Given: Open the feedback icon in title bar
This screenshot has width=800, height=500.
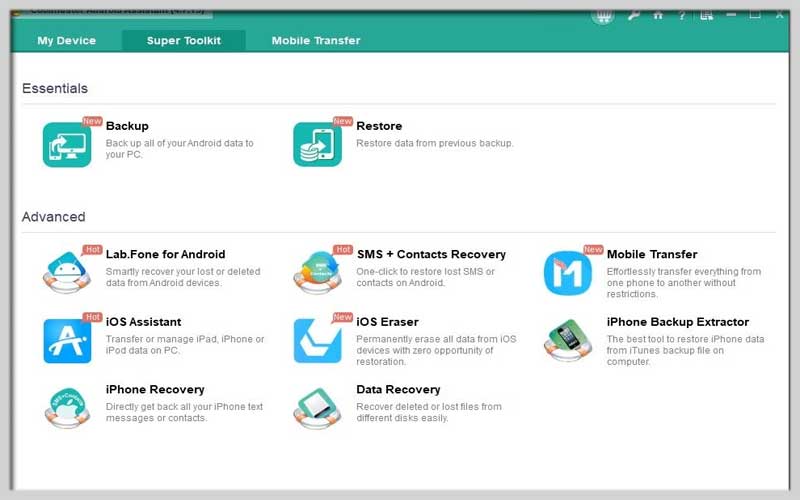Looking at the screenshot, I should 707,15.
